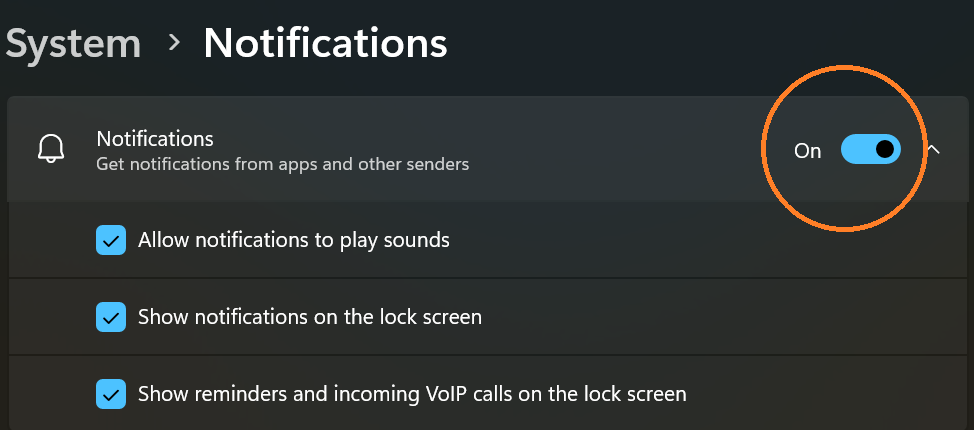This screenshot has width=974, height=430.
Task: Click the black knob of Notifications switch
Action: point(885,149)
